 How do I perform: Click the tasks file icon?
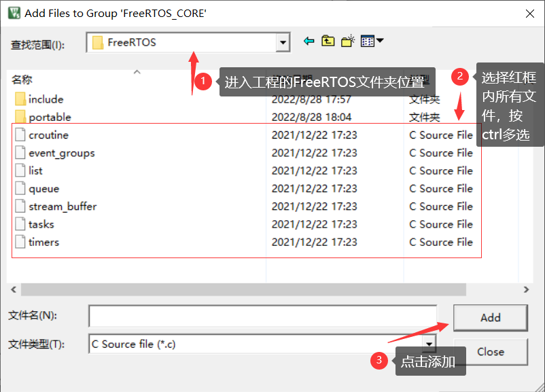click(x=20, y=224)
